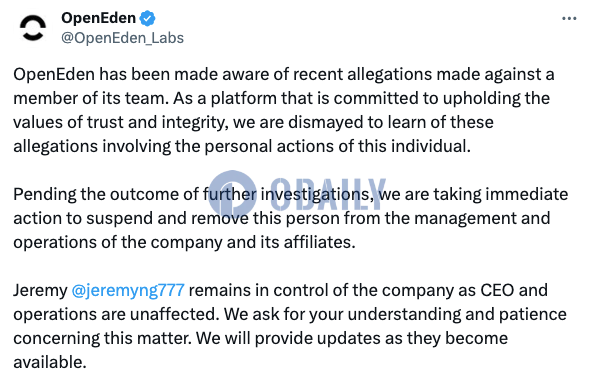Click the line allegations involving the personal actions
Image resolution: width=594 pixels, height=390 pixels.
(x=242, y=147)
